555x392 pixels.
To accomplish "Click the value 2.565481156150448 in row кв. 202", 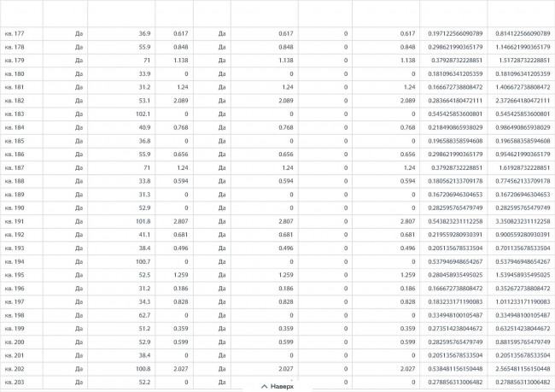I will coord(523,369).
